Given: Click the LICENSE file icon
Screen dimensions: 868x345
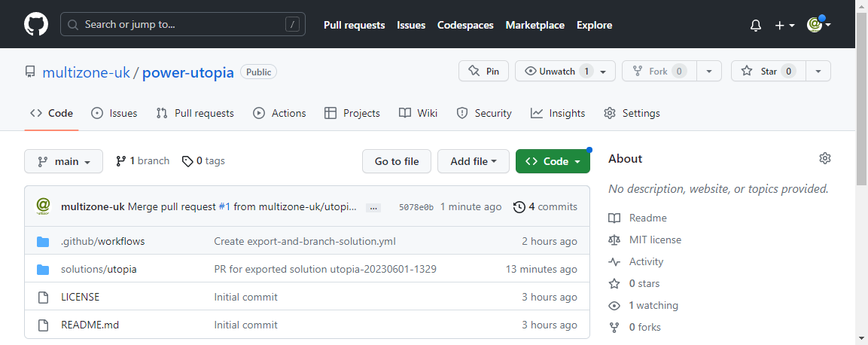Looking at the screenshot, I should tap(43, 298).
